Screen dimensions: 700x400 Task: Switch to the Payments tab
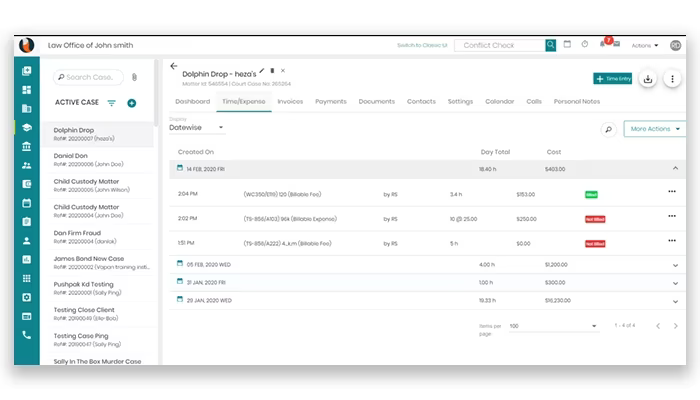pyautogui.click(x=331, y=102)
